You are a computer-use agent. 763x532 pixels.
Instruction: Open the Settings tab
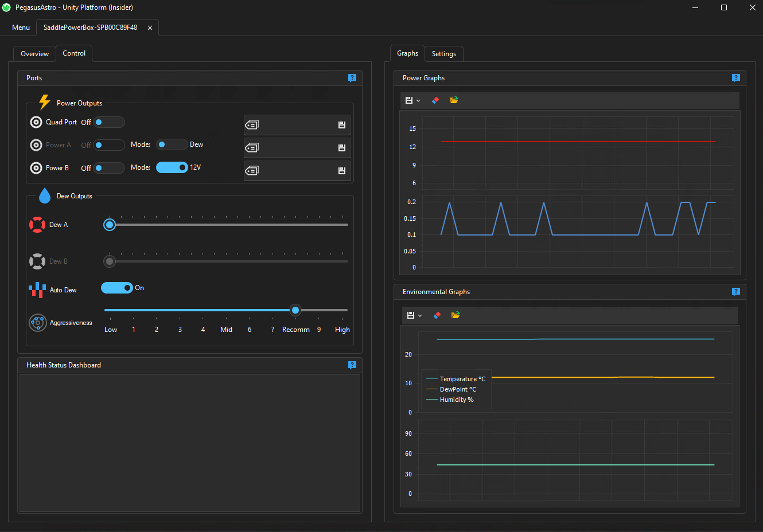coord(443,54)
